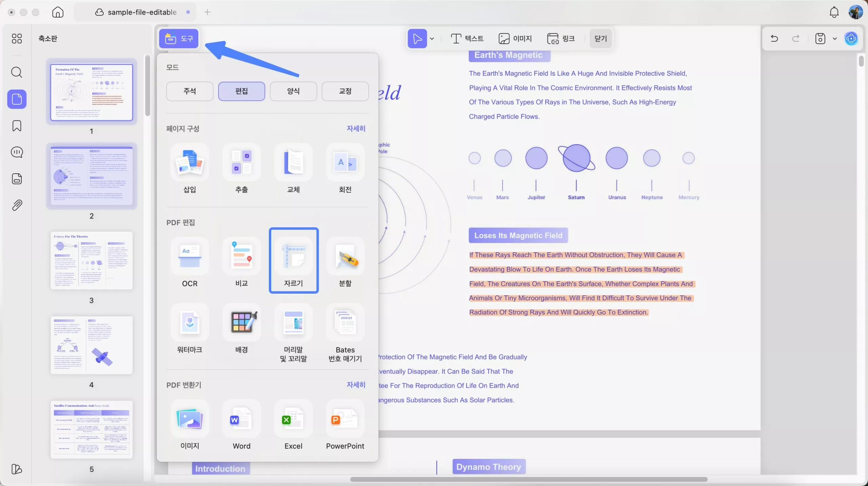Image resolution: width=868 pixels, height=486 pixels.
Task: Open the 배경 background tool
Action: [241, 329]
